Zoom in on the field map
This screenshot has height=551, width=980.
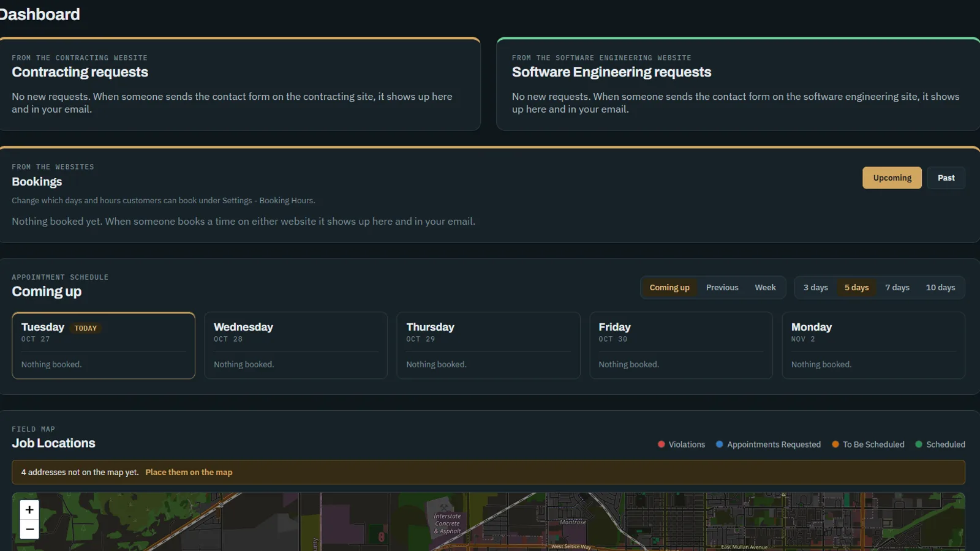(29, 509)
